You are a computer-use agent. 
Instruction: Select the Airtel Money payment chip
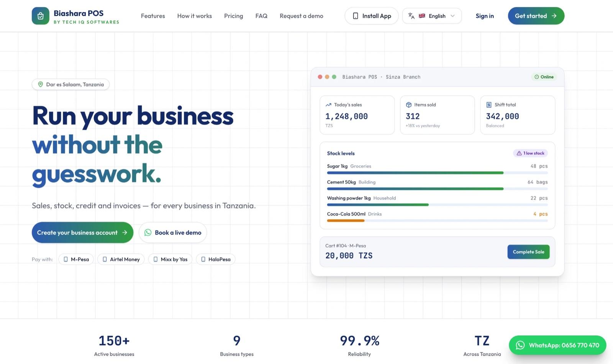click(x=121, y=259)
